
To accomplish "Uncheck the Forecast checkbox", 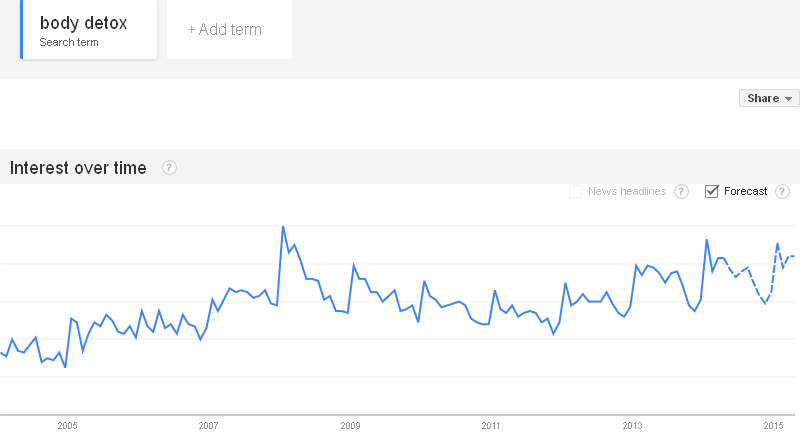I will (712, 191).
